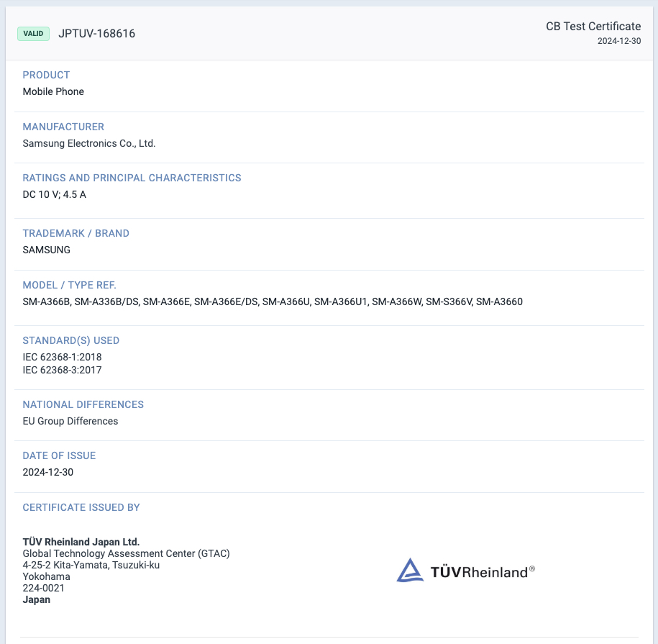Click the header date 2024-12-30

point(618,41)
